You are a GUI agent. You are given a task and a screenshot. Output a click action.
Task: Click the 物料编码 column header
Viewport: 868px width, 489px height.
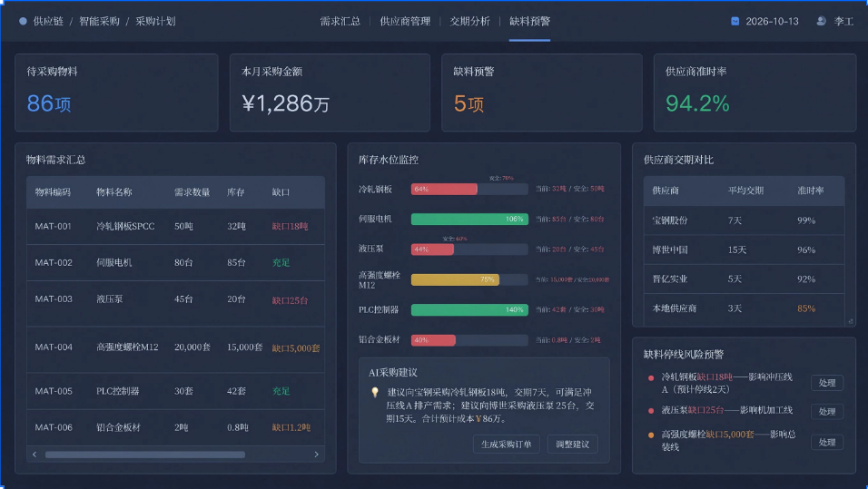53,192
